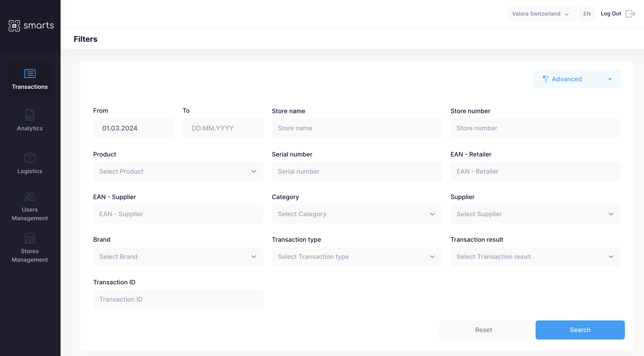This screenshot has height=356, width=644.
Task: Open the Select Transaction type dropdown
Action: point(357,257)
